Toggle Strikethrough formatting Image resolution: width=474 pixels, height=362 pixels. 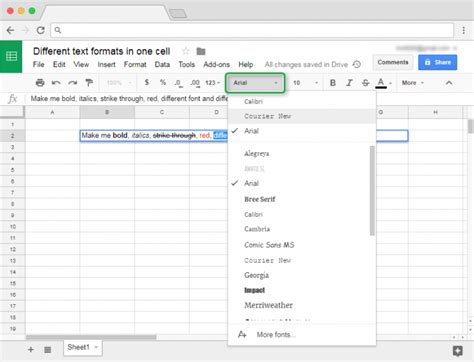365,83
